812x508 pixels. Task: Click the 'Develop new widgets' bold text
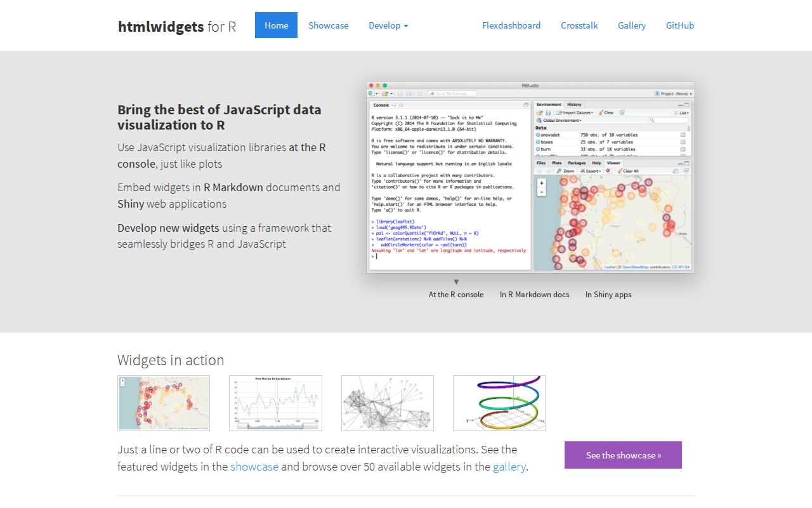pyautogui.click(x=168, y=228)
